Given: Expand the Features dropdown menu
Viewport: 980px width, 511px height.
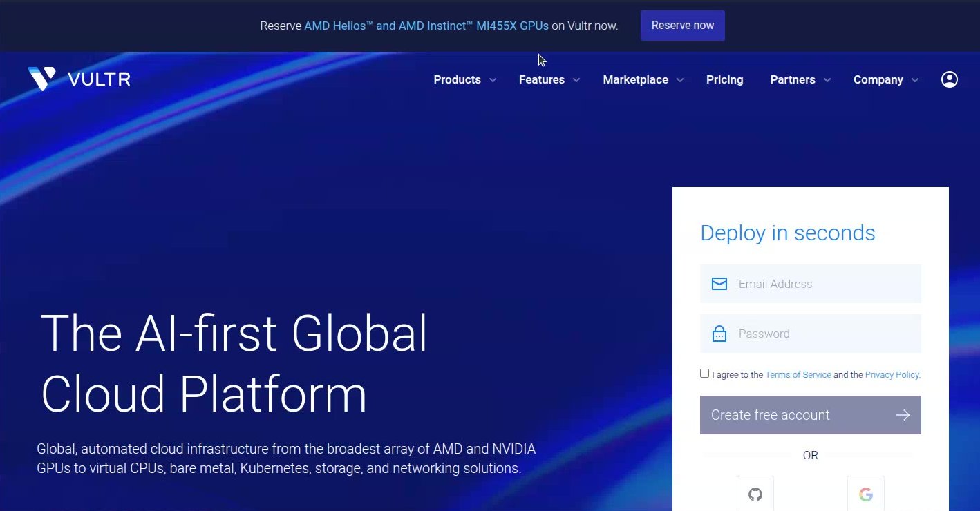Looking at the screenshot, I should 549,80.
